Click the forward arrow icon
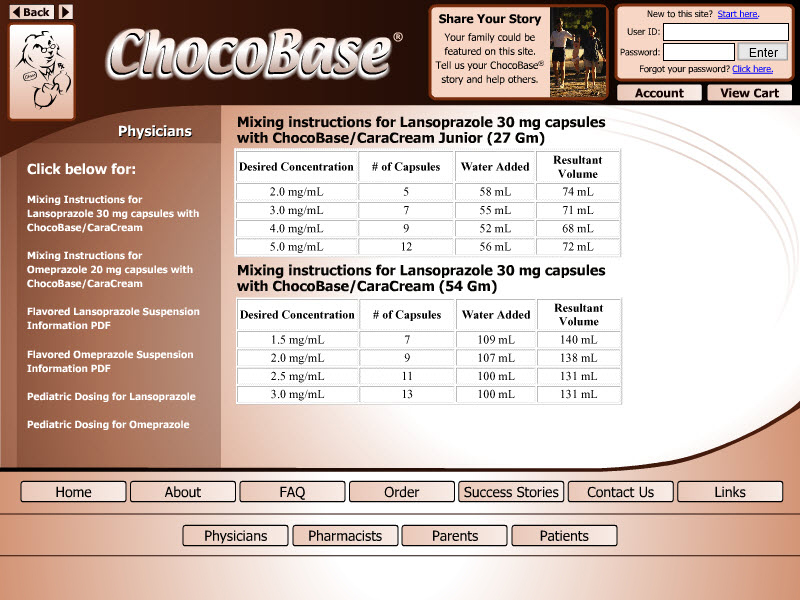Viewport: 800px width, 600px height. pos(66,12)
